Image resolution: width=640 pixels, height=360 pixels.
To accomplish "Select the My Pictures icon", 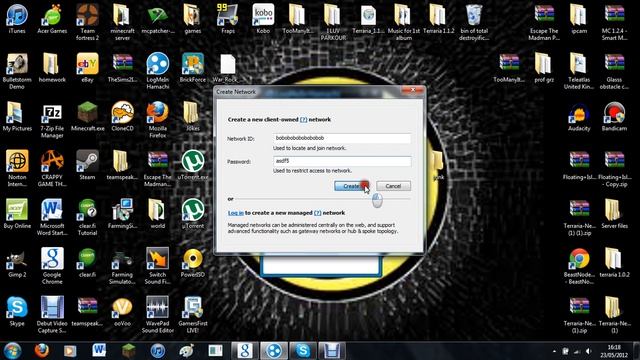I will 17,117.
